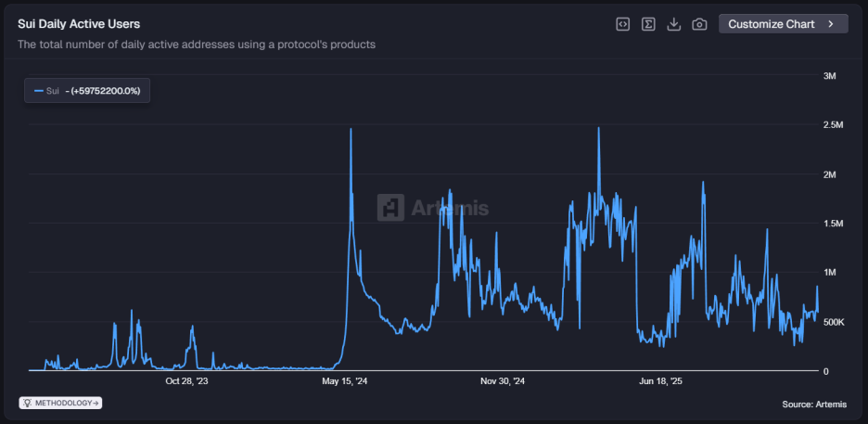Open the Customize Chart panel
Screen dimensions: 868x424
pyautogui.click(x=772, y=24)
